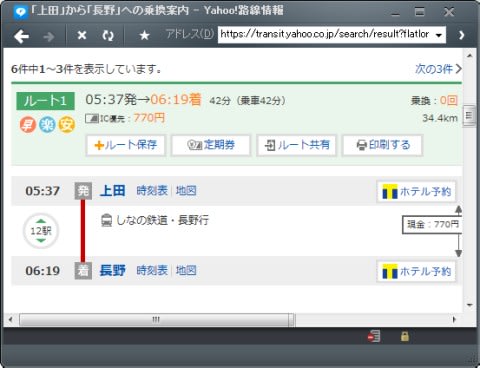Open the 定期券 commuter pass button
The width and height of the screenshot is (480, 368).
pos(211,145)
